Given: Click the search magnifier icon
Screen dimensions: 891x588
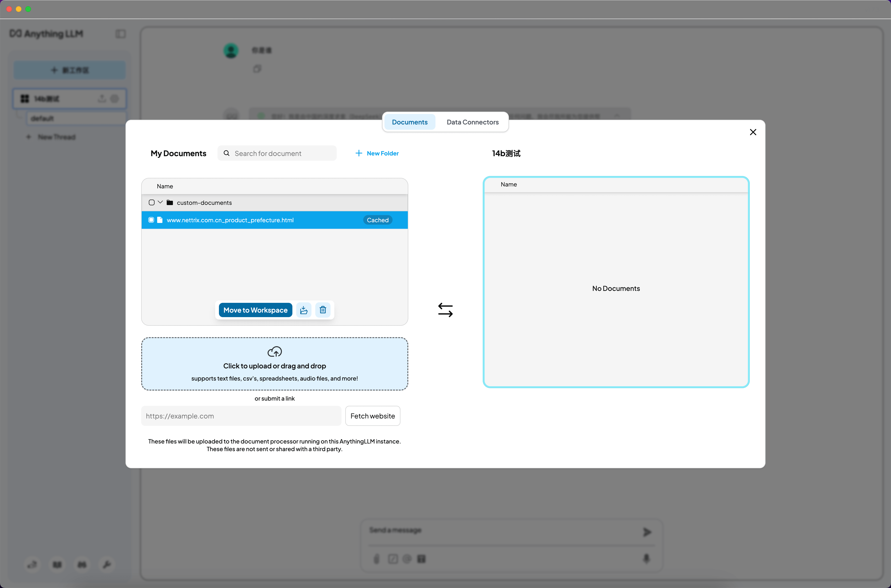Looking at the screenshot, I should (x=227, y=153).
